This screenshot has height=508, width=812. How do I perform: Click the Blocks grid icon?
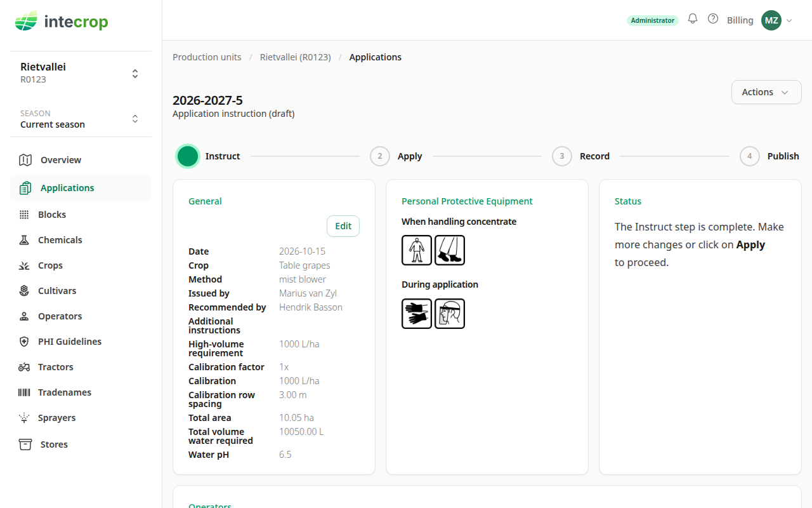[x=24, y=215]
